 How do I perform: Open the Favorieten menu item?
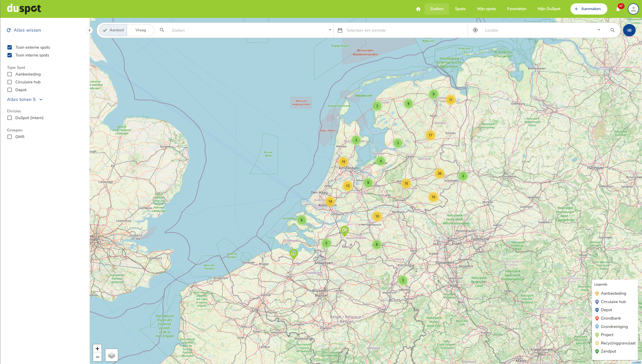[516, 9]
